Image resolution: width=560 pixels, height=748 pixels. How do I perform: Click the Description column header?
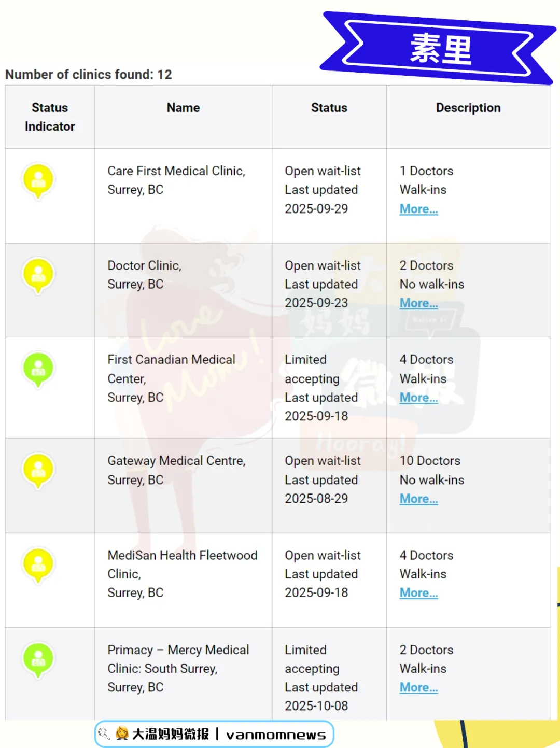point(468,108)
